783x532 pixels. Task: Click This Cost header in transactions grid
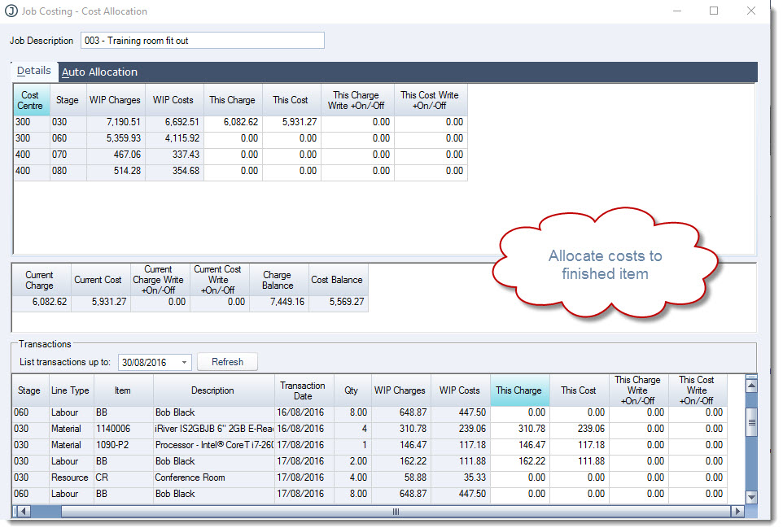[x=579, y=390]
